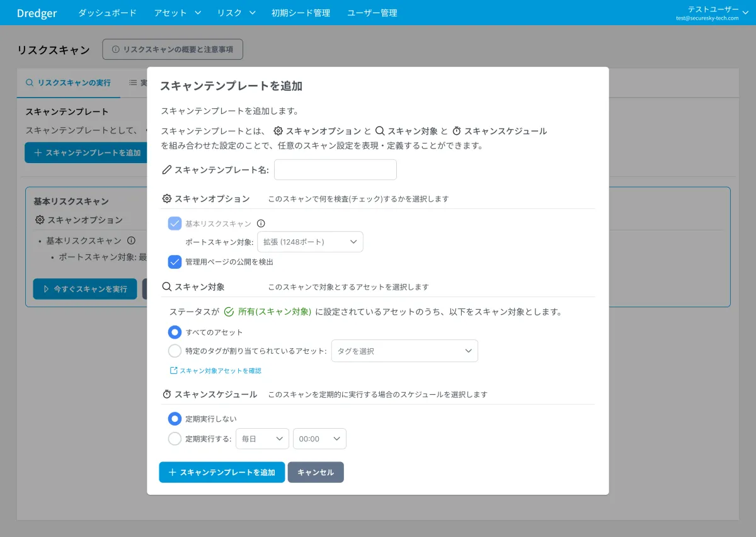Viewport: 756px width, 537px height.
Task: Click gear icon of スキャンオプション section header
Action: [167, 199]
